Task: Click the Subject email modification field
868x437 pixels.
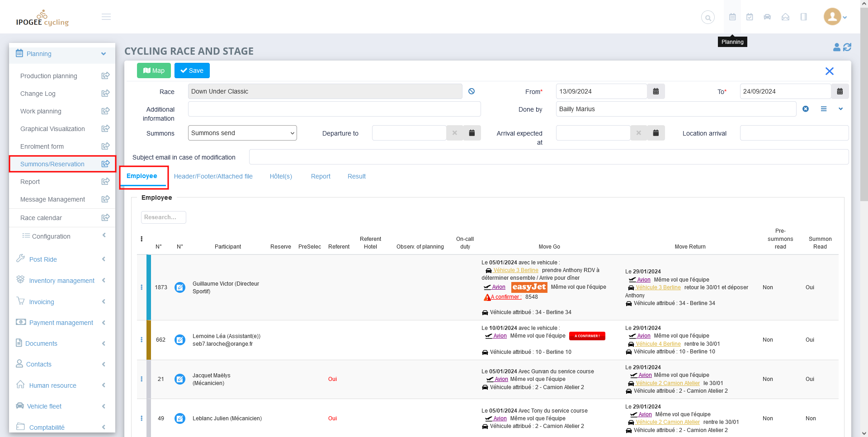Action: tap(549, 157)
